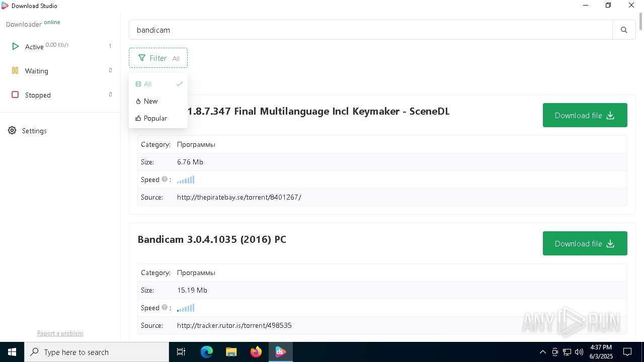
Task: Click the search magnifier icon
Action: [x=624, y=30]
